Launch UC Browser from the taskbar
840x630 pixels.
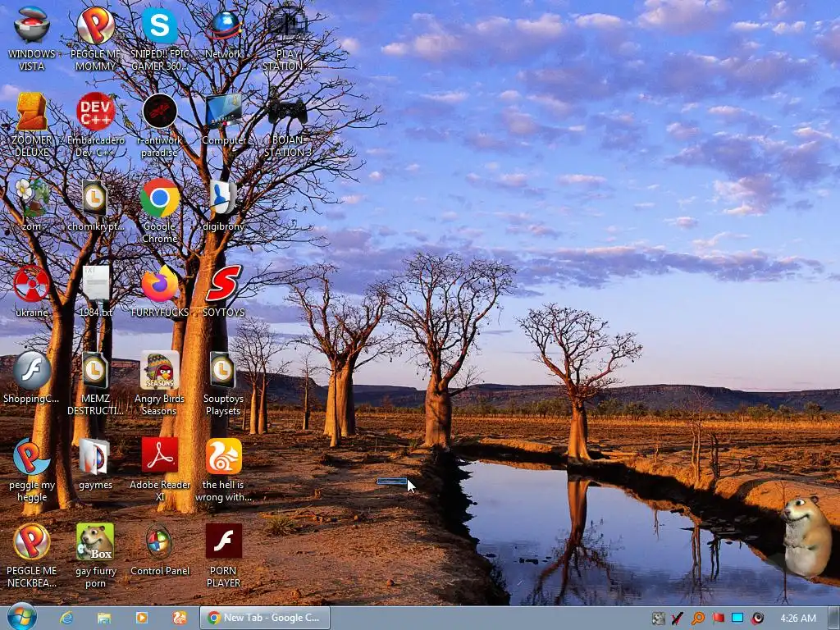[180, 618]
